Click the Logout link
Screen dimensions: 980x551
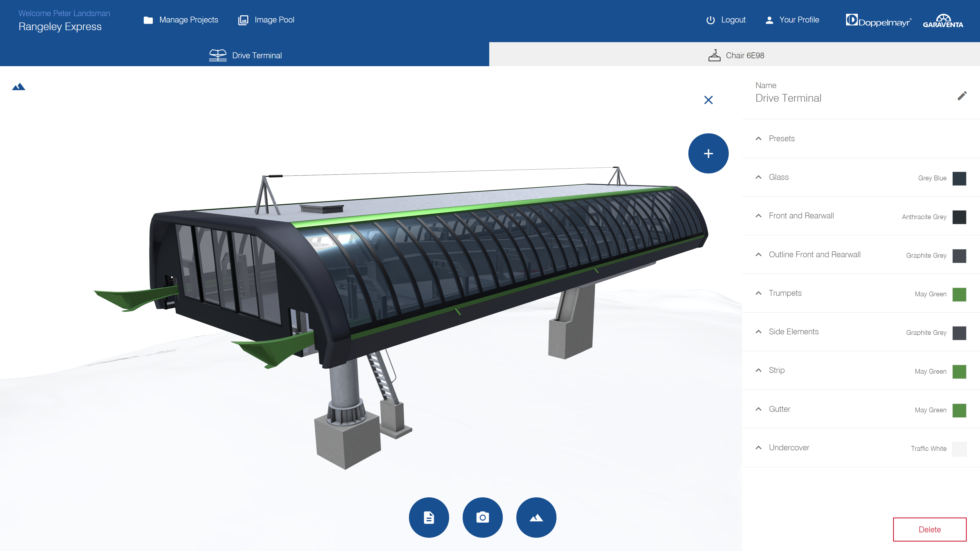click(726, 20)
